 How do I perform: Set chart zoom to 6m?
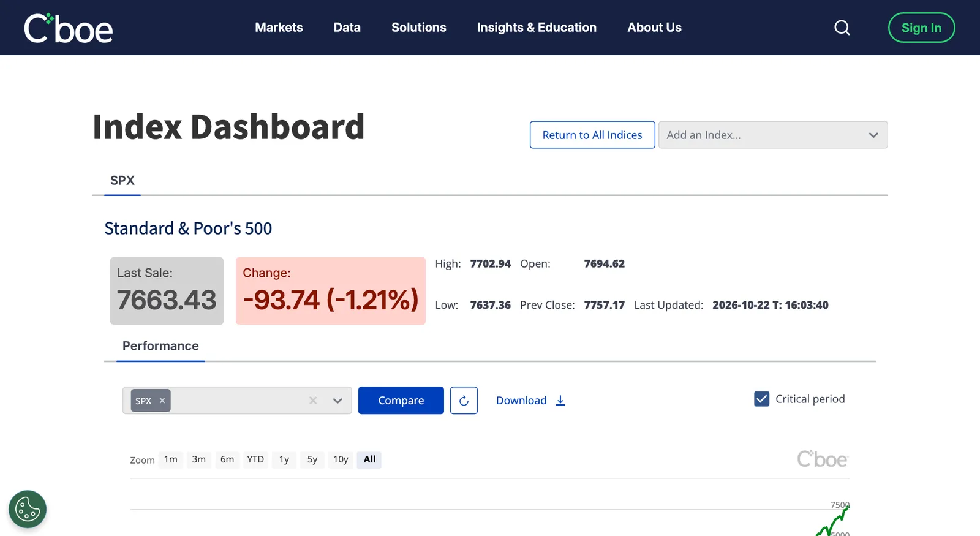pyautogui.click(x=227, y=459)
